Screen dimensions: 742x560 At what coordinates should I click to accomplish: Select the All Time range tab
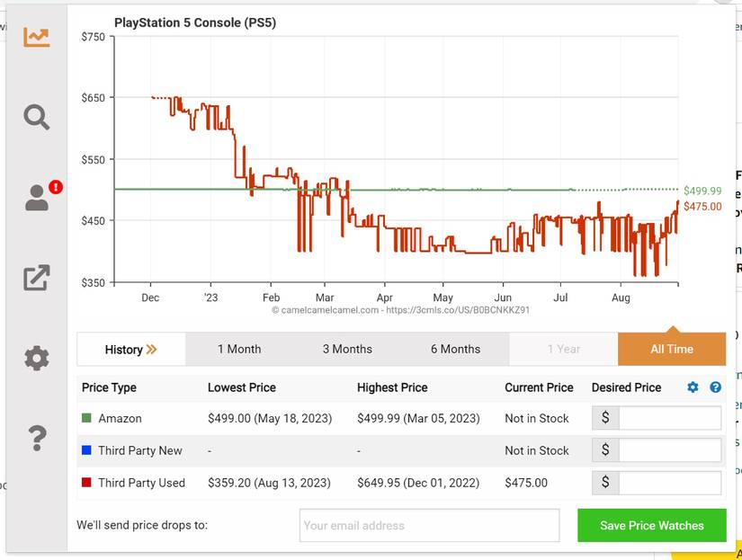672,350
